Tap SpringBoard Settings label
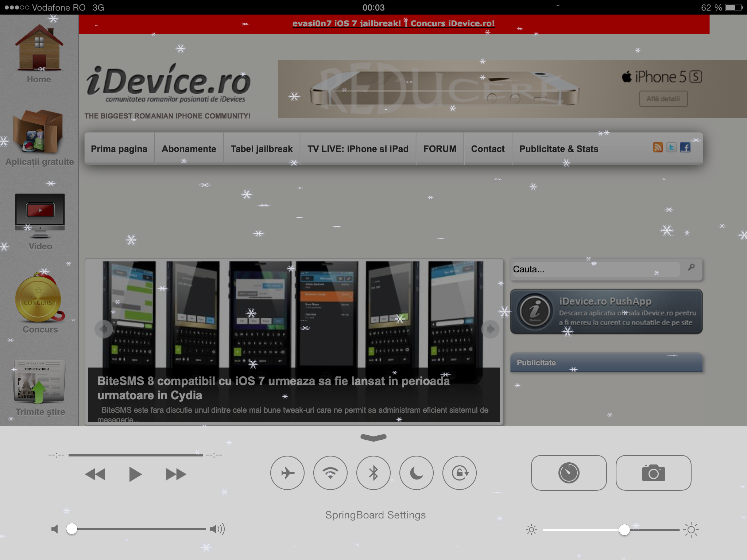The height and width of the screenshot is (560, 747). pos(375,515)
